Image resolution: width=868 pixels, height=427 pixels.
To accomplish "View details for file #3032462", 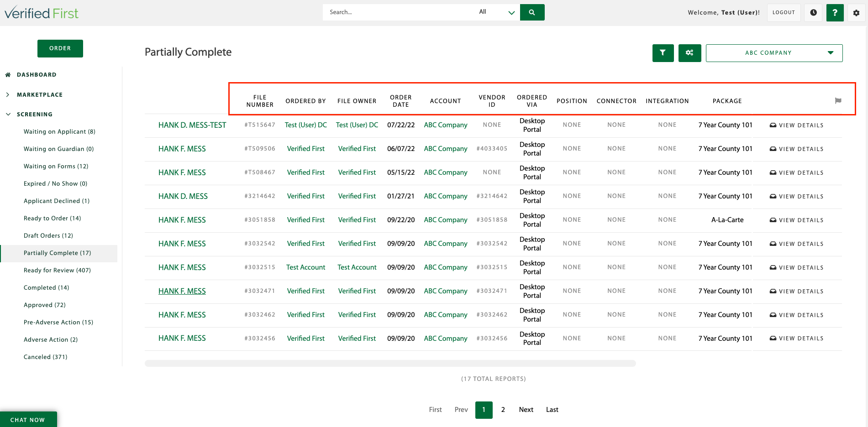I will pos(796,315).
